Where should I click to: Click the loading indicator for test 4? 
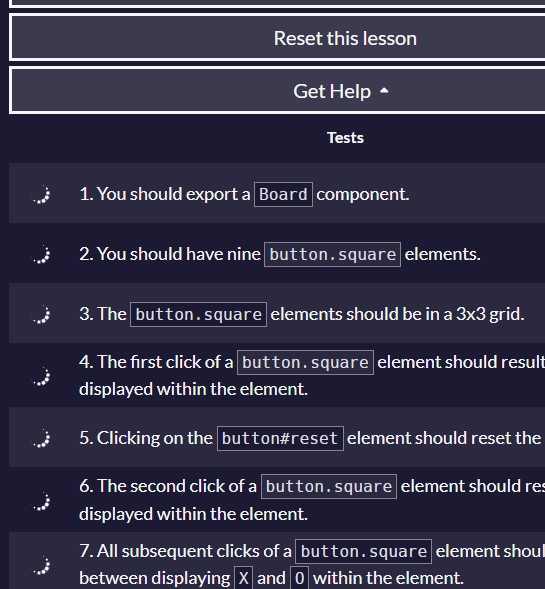pos(42,377)
